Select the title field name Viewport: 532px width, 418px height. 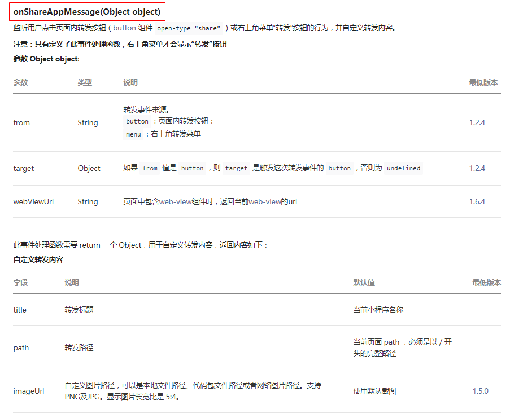click(x=20, y=310)
